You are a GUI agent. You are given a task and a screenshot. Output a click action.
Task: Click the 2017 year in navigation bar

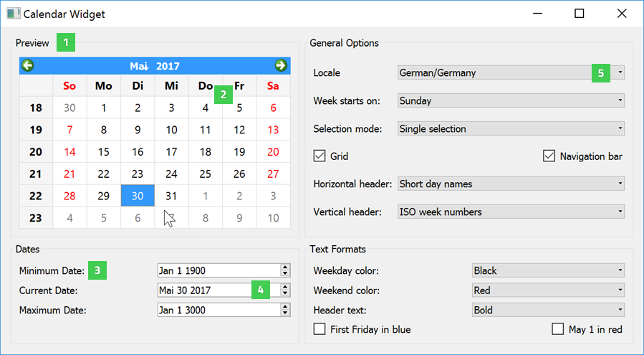[x=168, y=66]
